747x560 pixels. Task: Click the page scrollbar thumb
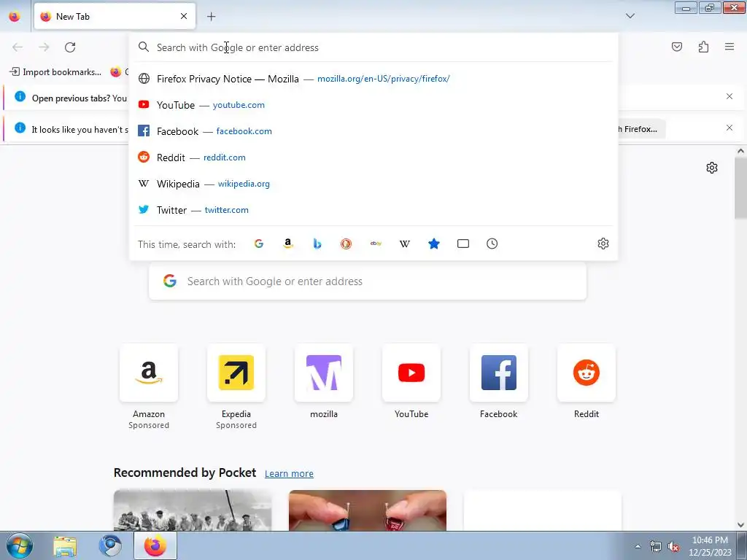point(740,188)
